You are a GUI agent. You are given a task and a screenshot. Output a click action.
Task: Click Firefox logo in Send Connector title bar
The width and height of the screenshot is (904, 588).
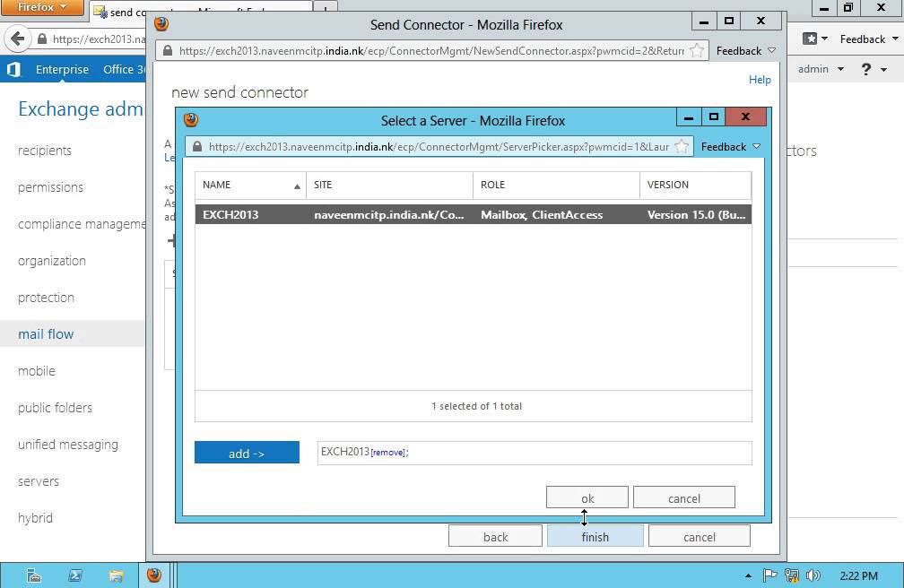click(161, 23)
